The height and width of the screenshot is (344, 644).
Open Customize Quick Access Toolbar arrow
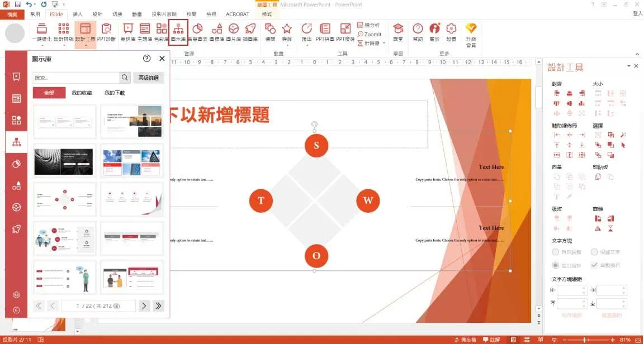pos(64,4)
